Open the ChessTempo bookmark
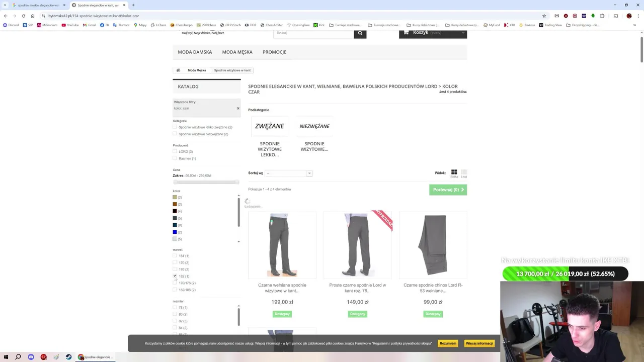 point(182,25)
